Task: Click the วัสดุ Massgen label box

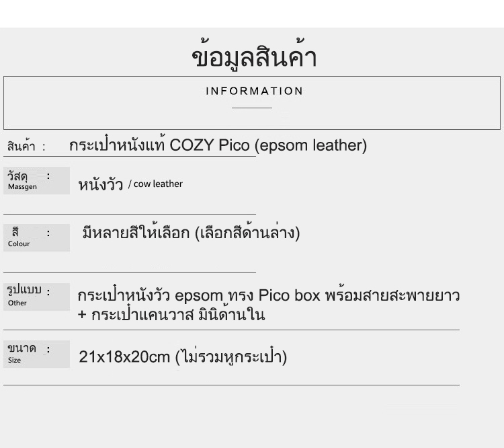Action: click(37, 180)
